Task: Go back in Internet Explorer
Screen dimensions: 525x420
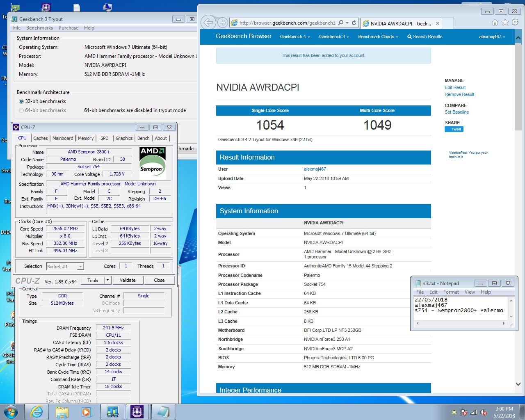Action: point(208,23)
